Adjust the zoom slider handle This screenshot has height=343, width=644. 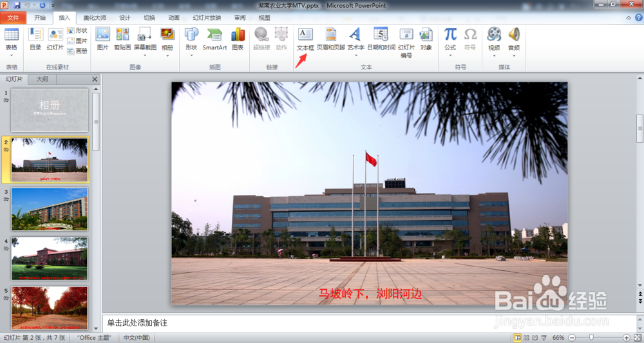point(591,338)
